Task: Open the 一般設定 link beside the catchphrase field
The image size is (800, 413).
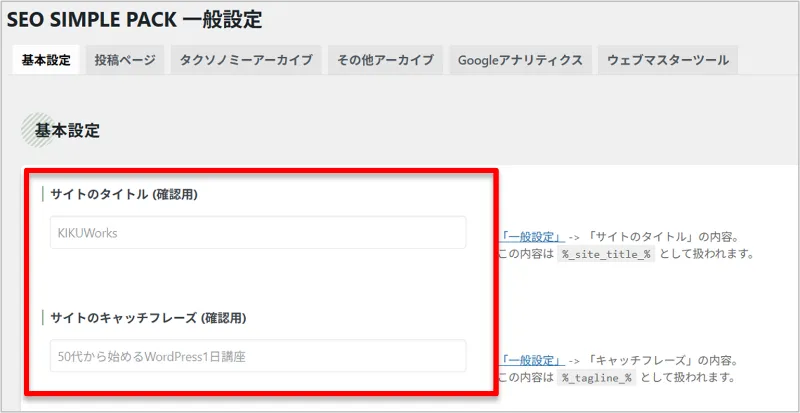Action: [x=535, y=360]
